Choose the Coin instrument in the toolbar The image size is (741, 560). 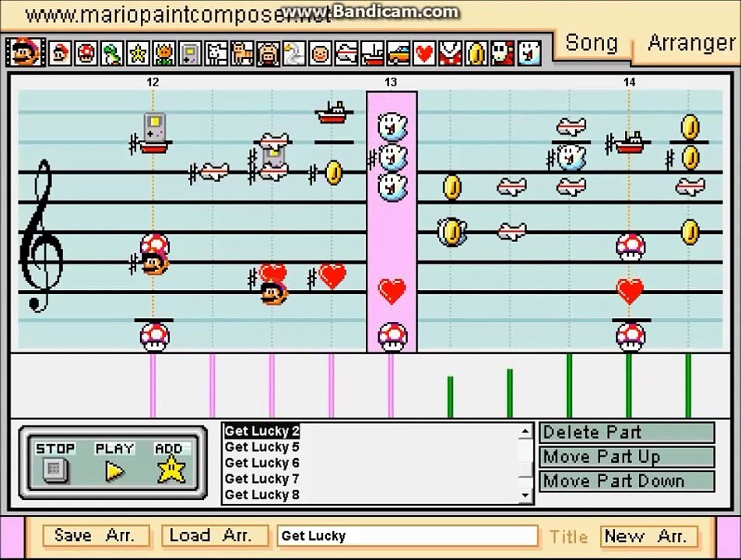(476, 53)
